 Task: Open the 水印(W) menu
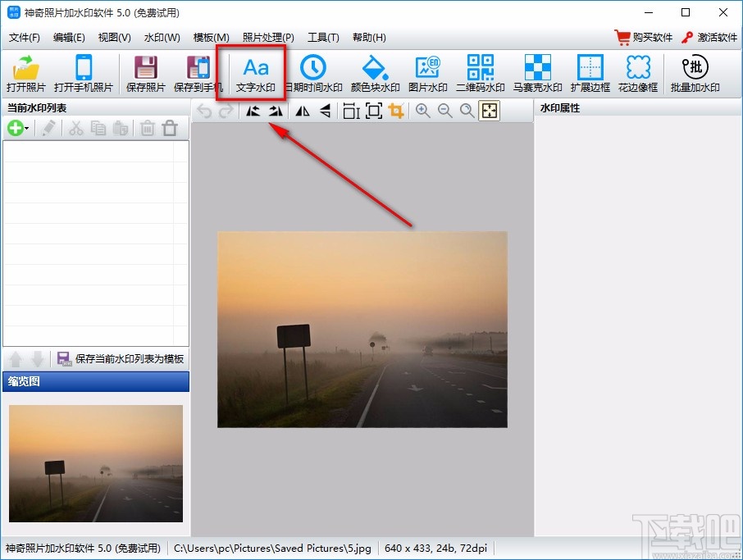pos(162,38)
